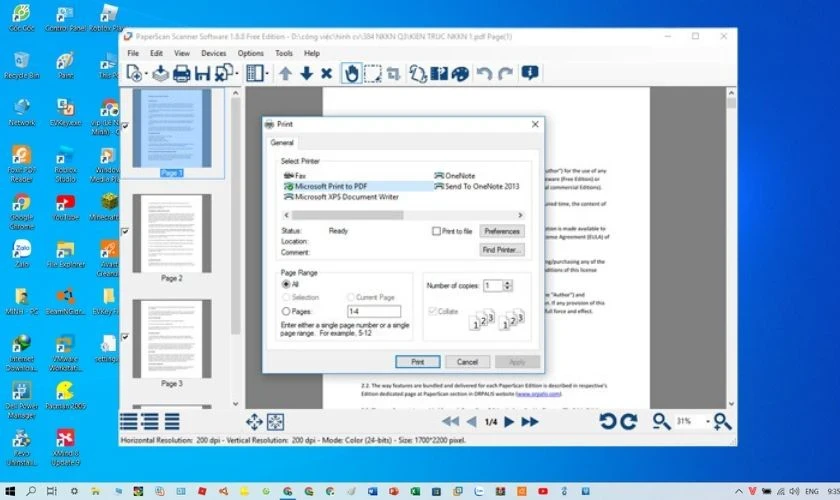Viewport: 840px width, 500px height.
Task: Open the color palette adjustment icon
Action: click(460, 73)
